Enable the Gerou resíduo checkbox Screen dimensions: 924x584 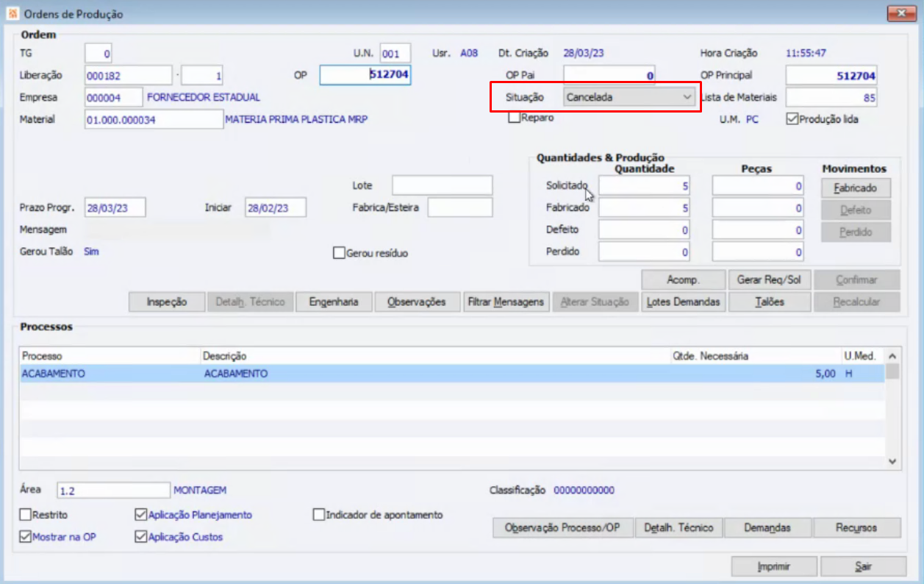(x=339, y=253)
